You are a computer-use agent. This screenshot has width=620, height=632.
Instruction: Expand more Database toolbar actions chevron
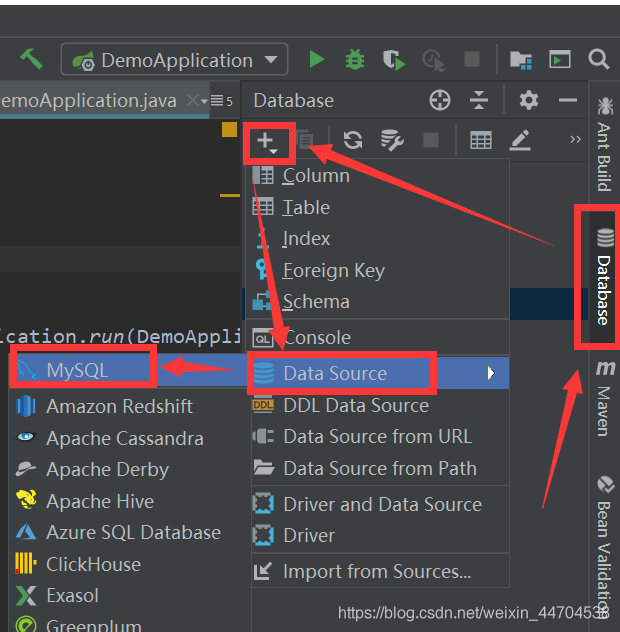575,139
